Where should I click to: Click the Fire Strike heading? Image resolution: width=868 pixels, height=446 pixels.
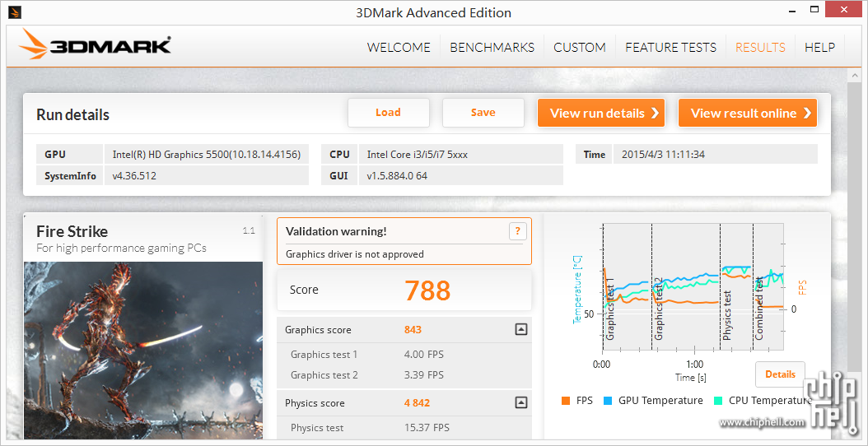tap(72, 231)
